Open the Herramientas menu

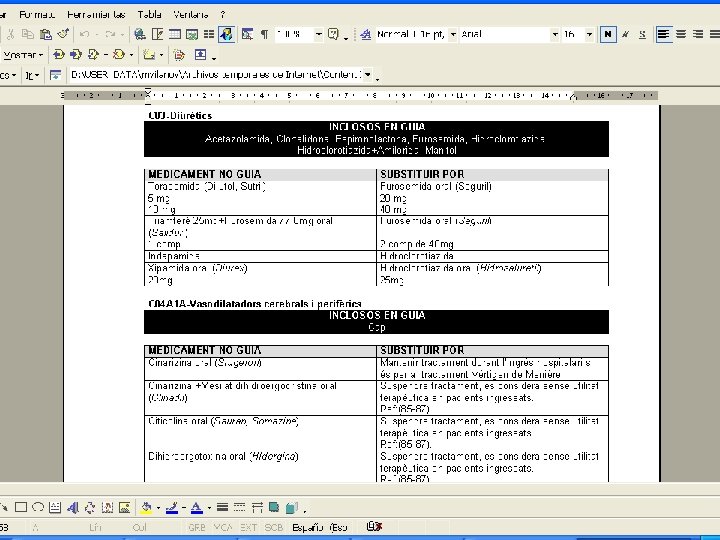coord(96,15)
